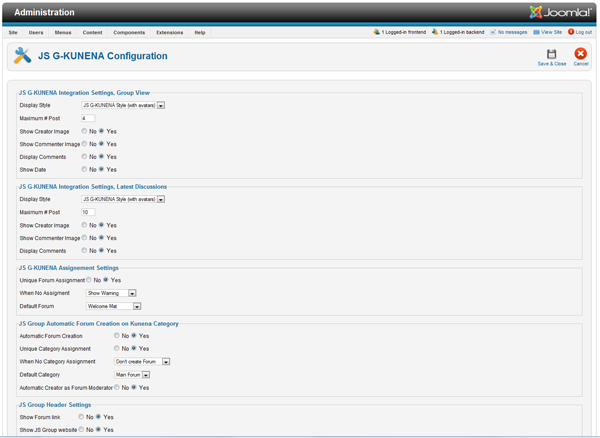Screen dimensions: 600x438
Task: Click the Logged-in frontend user icon
Action: tap(377, 32)
